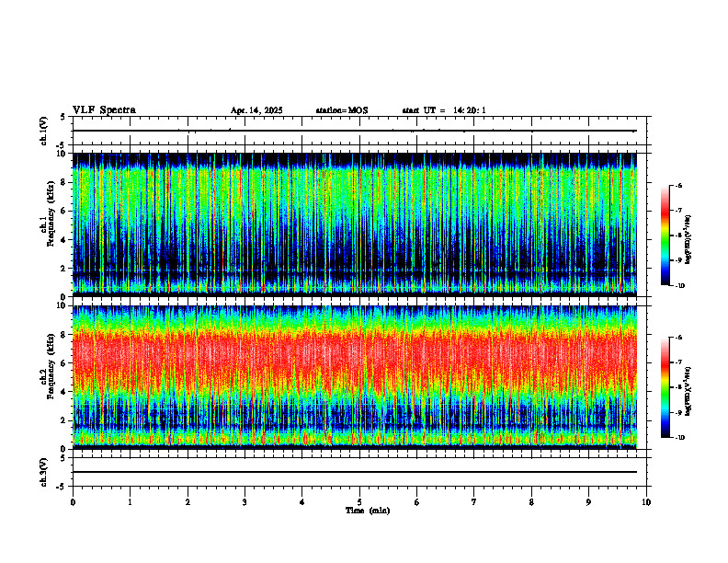Click the "ch.3(V)" voltage axis label
This screenshot has height=563, width=728.
point(43,472)
